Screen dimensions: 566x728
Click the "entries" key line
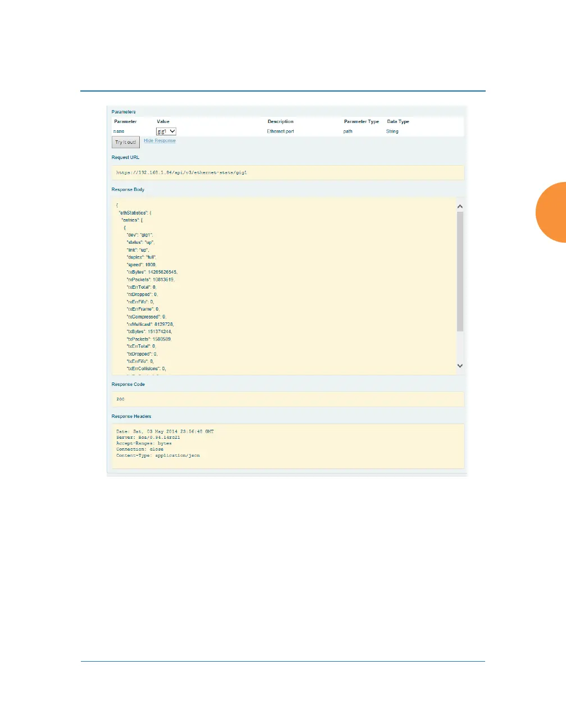[132, 220]
